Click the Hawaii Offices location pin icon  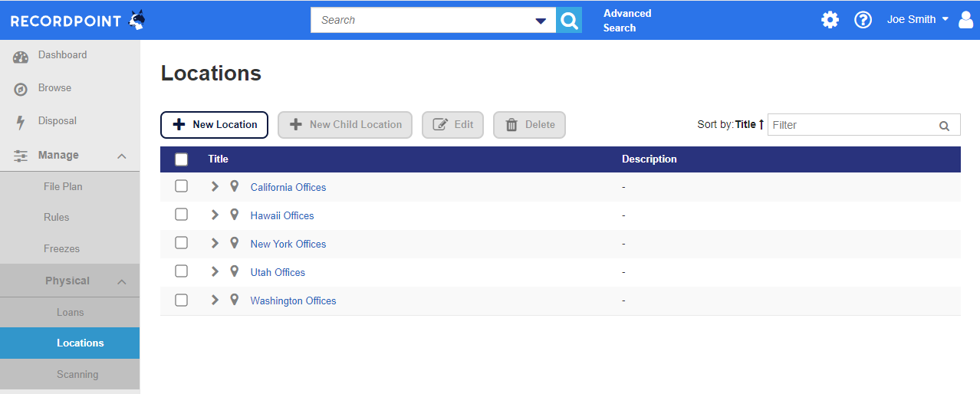pyautogui.click(x=235, y=215)
